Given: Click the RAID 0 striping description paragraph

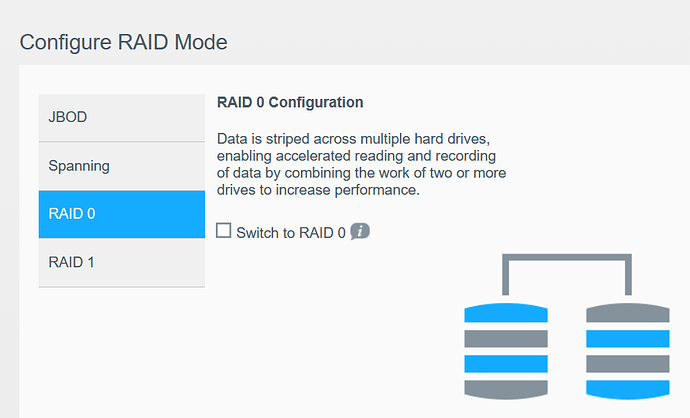Looking at the screenshot, I should 360,162.
